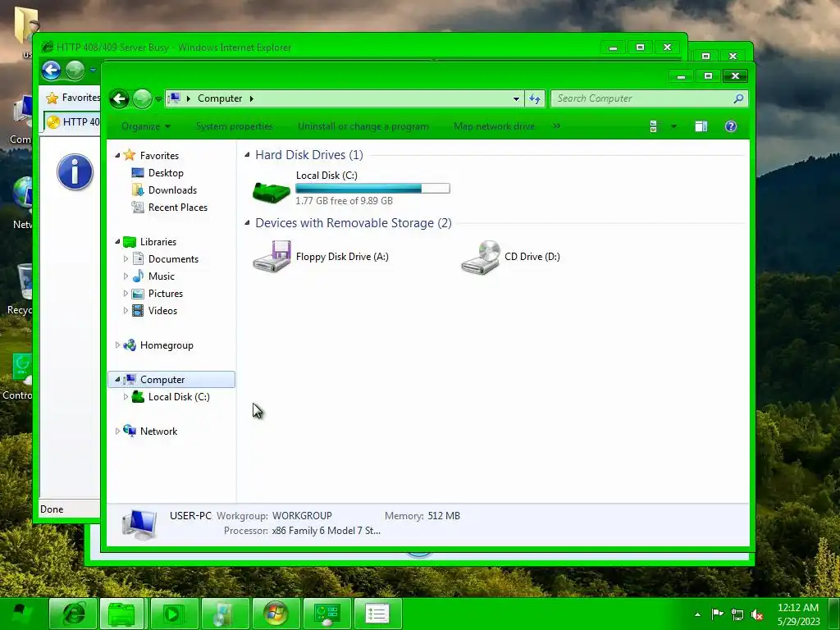The width and height of the screenshot is (840, 630).
Task: Open recent pages dropdown beside Explorer forward button
Action: pos(158,99)
